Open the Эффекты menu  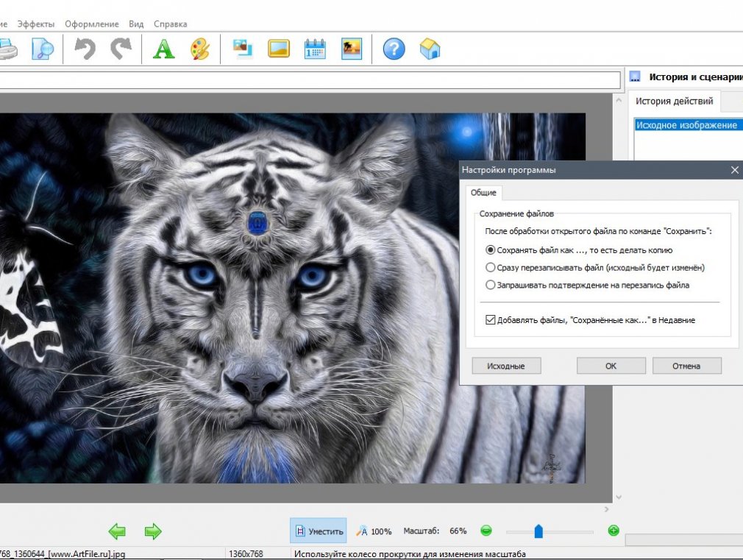tap(36, 24)
